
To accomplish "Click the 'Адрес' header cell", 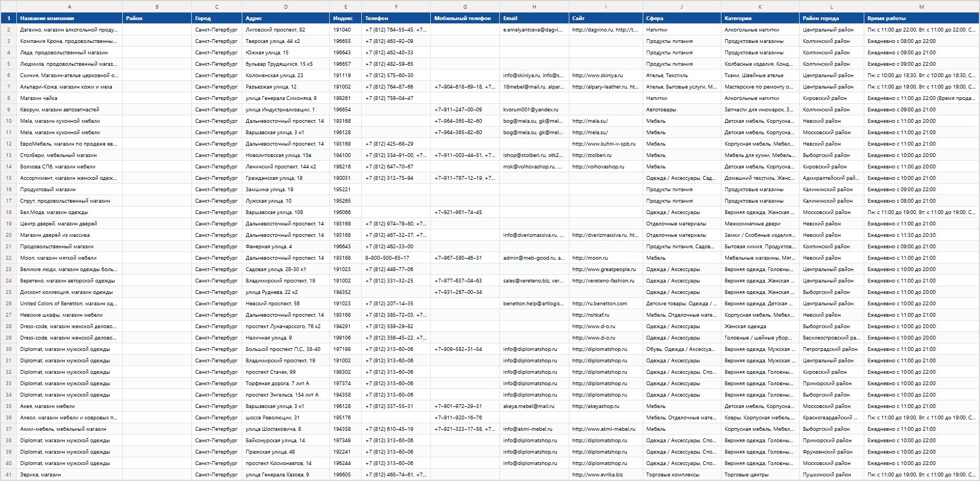I will pyautogui.click(x=286, y=18).
